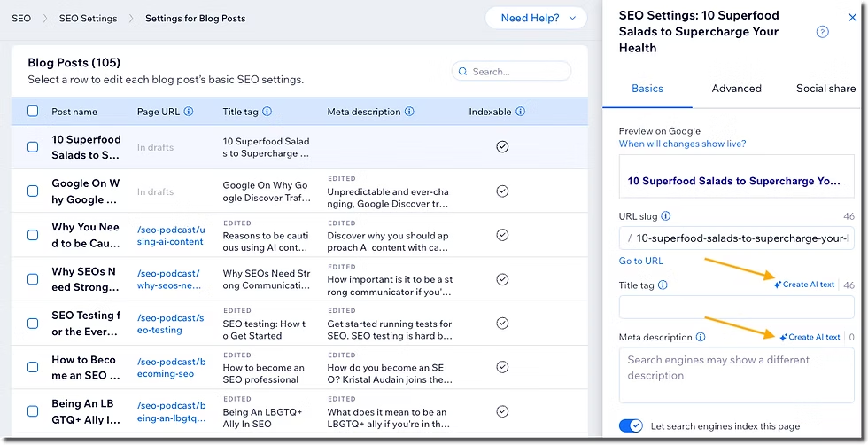Image resolution: width=868 pixels, height=445 pixels.
Task: Click breadcrumb chevron after SEO
Action: 45,19
